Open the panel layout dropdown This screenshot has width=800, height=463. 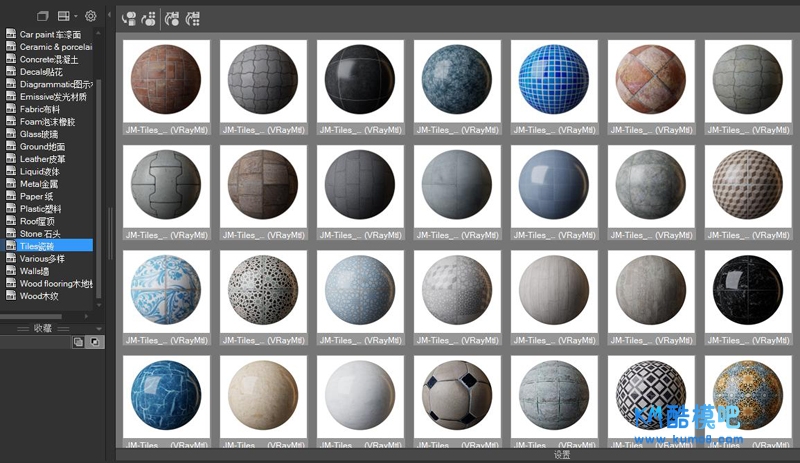(68, 16)
